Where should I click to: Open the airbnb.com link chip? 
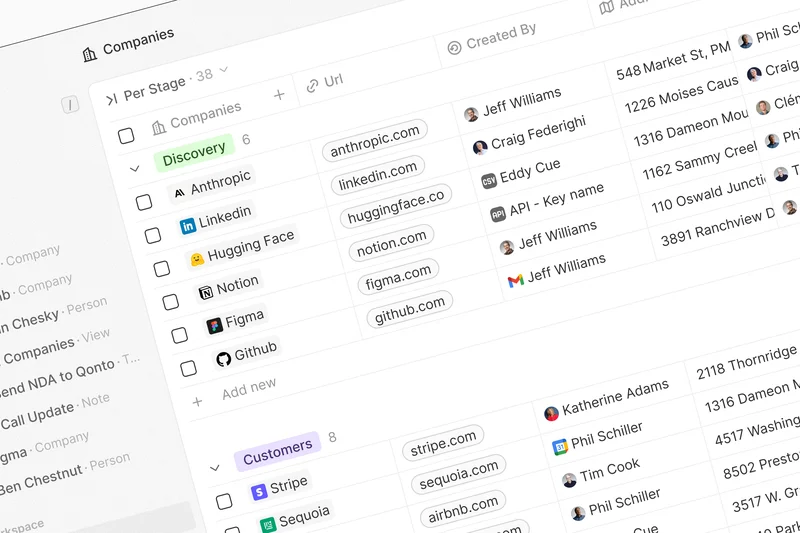click(x=463, y=510)
